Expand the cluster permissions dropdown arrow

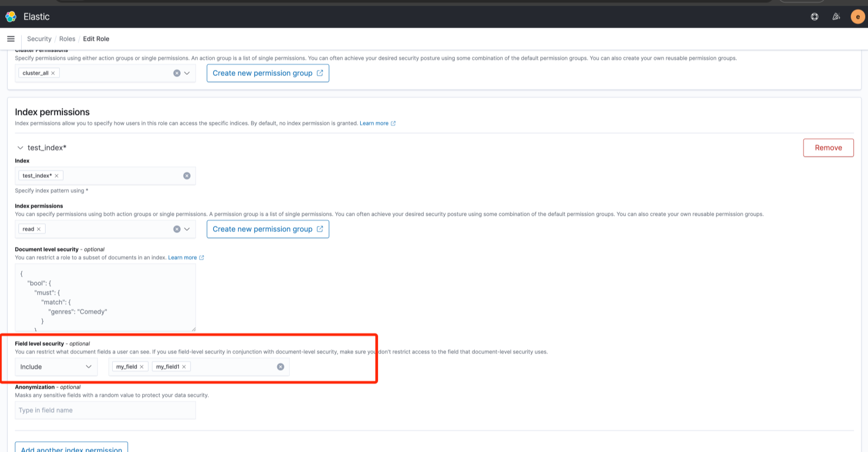click(187, 73)
